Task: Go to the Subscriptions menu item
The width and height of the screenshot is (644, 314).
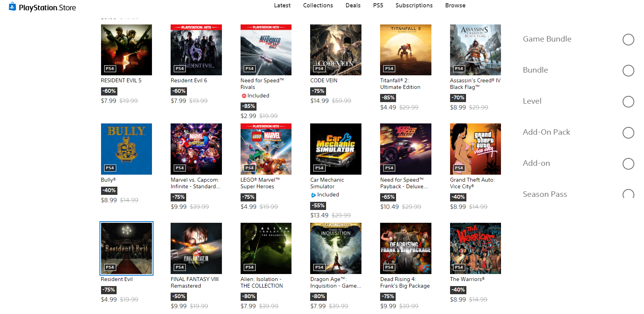Action: (414, 5)
